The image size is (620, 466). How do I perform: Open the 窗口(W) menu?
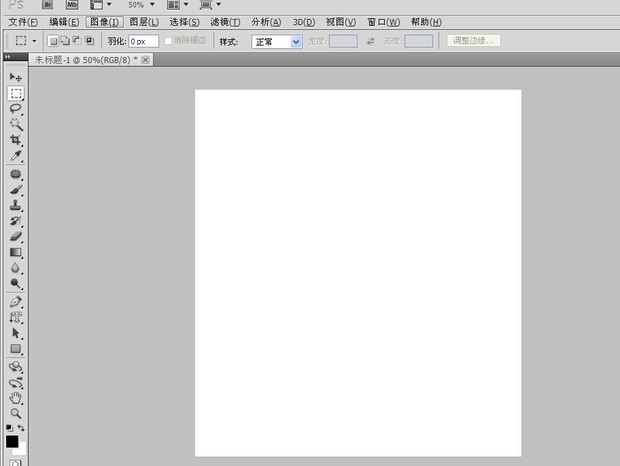click(x=384, y=22)
